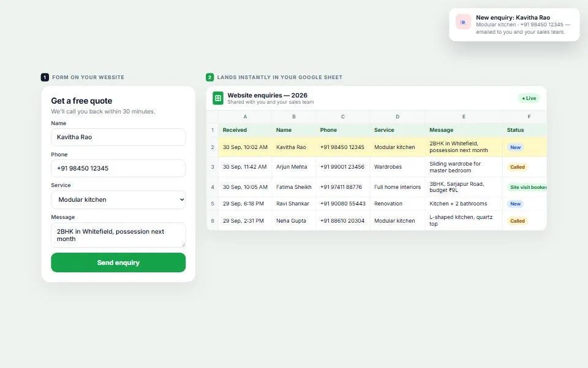Click the 'Sliding wardrobe for master bedroom' cell

[x=464, y=167]
